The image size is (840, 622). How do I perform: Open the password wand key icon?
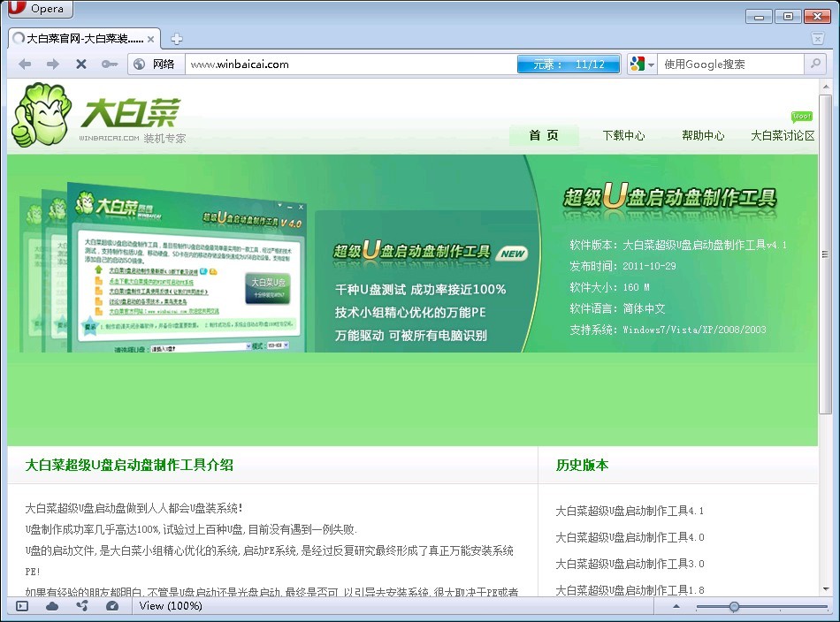pyautogui.click(x=109, y=64)
